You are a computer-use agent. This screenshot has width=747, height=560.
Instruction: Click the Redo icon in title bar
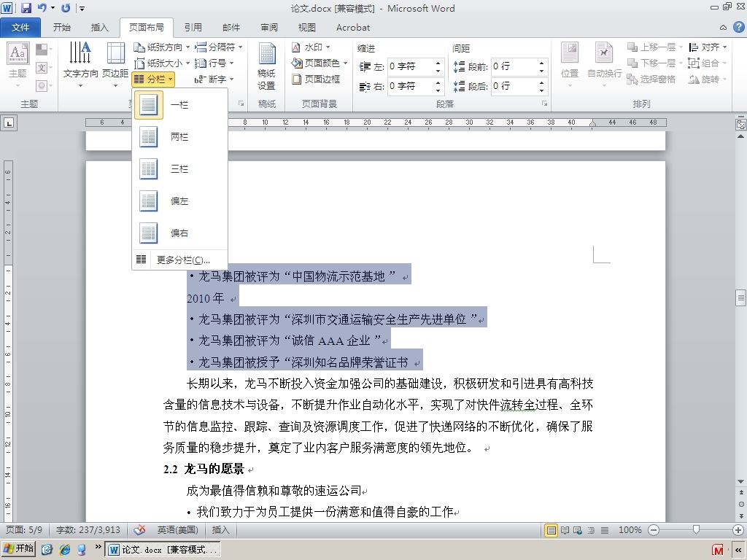point(66,7)
